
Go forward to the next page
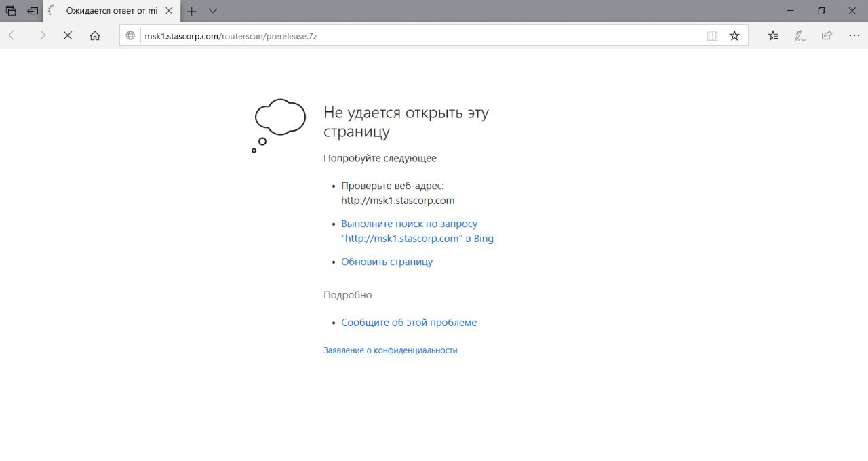coord(41,35)
